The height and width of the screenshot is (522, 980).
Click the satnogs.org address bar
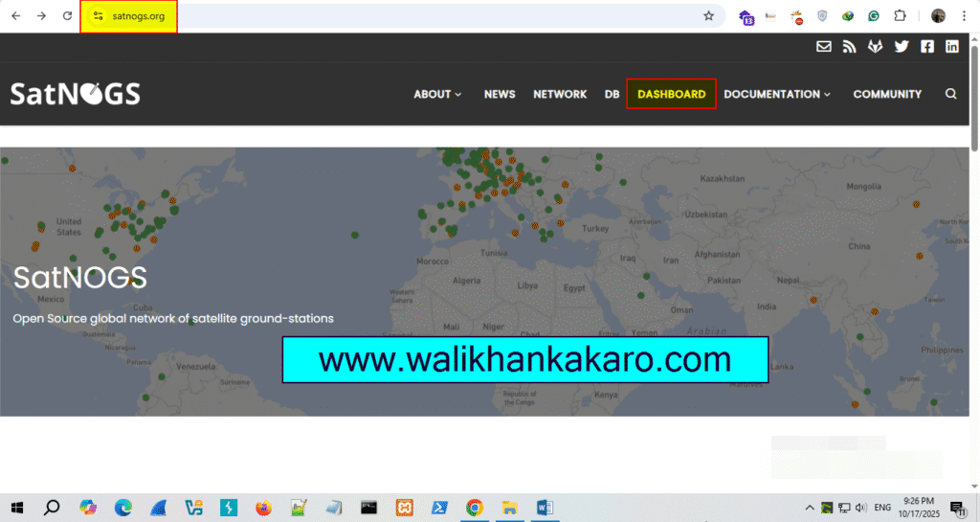383,16
